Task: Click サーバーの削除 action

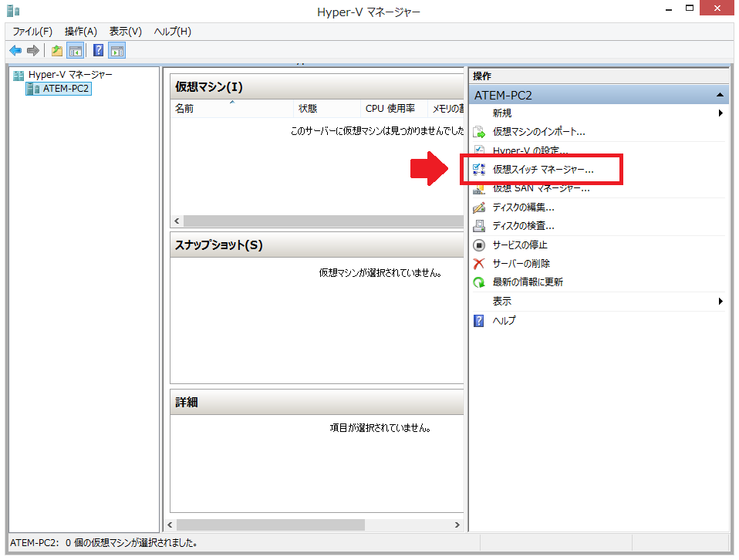Action: 521,264
